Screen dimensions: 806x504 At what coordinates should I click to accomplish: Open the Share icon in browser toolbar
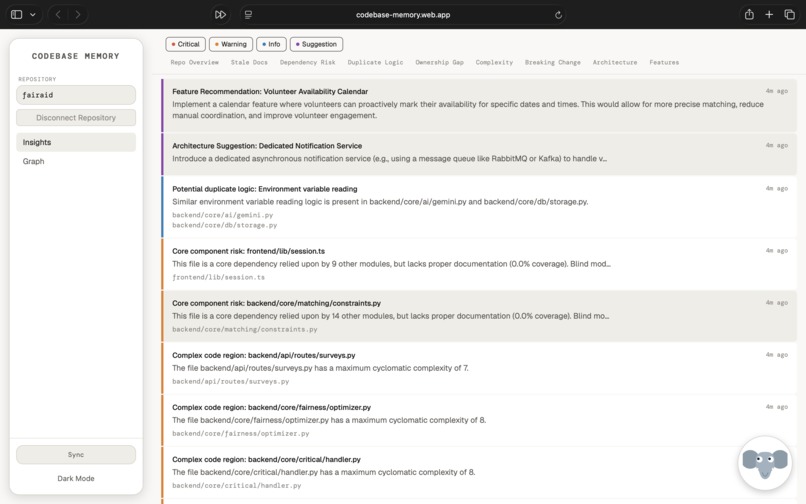[749, 14]
